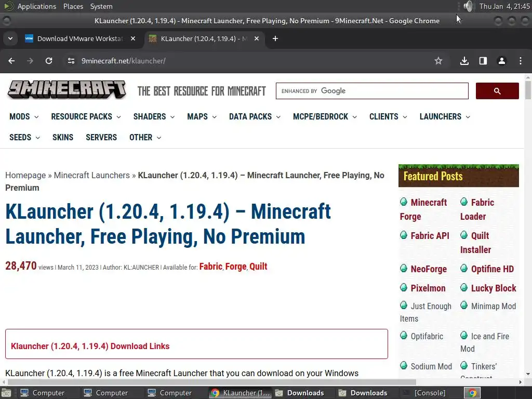Image resolution: width=532 pixels, height=399 pixels.
Task: Click the green bullet icon before Fabric Loader
Action: click(x=464, y=202)
